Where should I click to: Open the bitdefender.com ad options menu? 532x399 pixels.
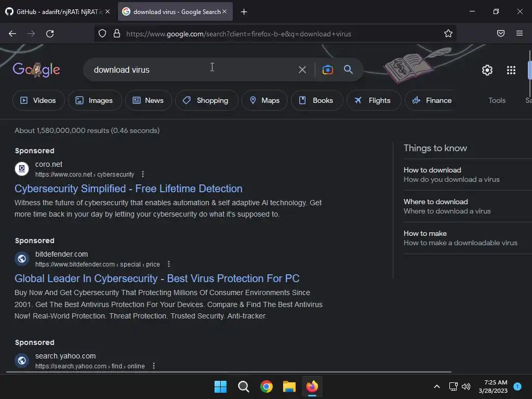click(x=169, y=264)
